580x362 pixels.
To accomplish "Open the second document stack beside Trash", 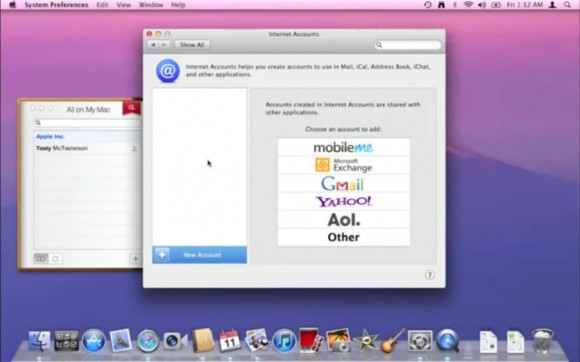I will tap(516, 342).
